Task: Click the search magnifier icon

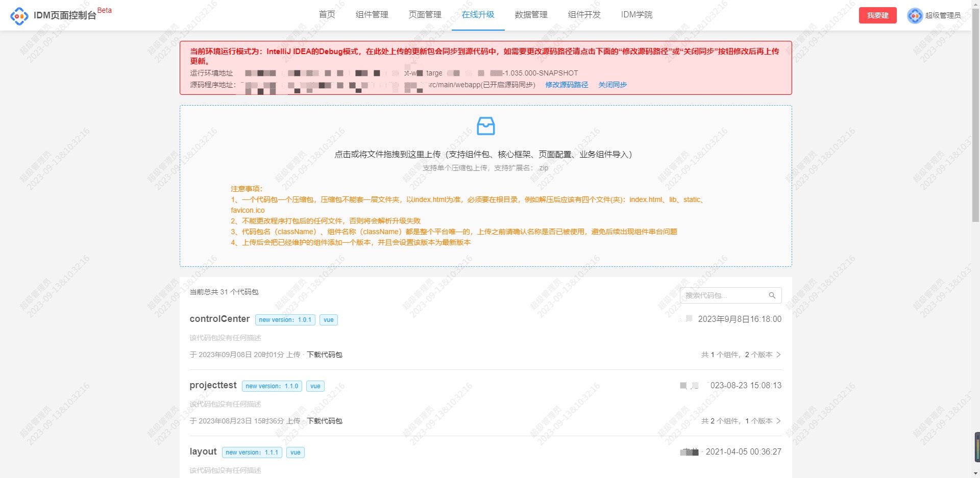Action: pyautogui.click(x=772, y=295)
